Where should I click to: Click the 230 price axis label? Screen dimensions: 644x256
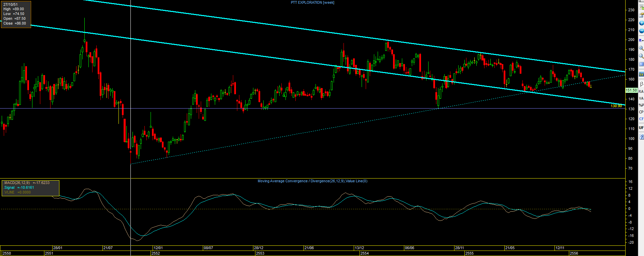(631, 10)
